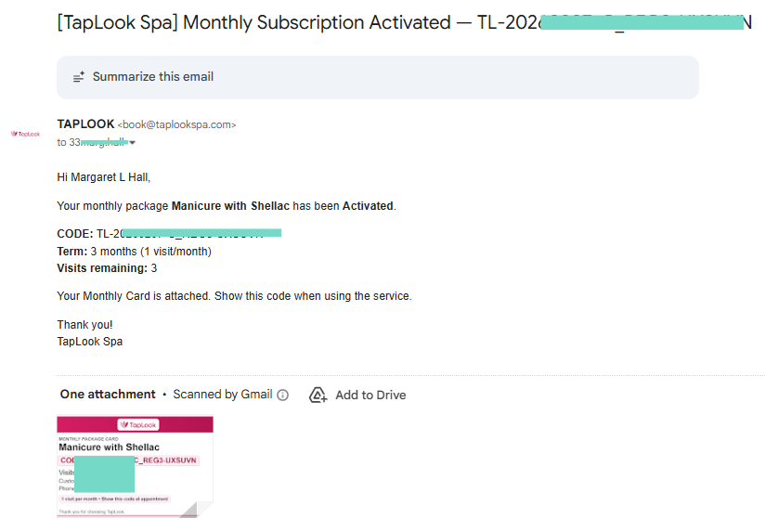Click the TAPLOOK sender name

[x=85, y=123]
